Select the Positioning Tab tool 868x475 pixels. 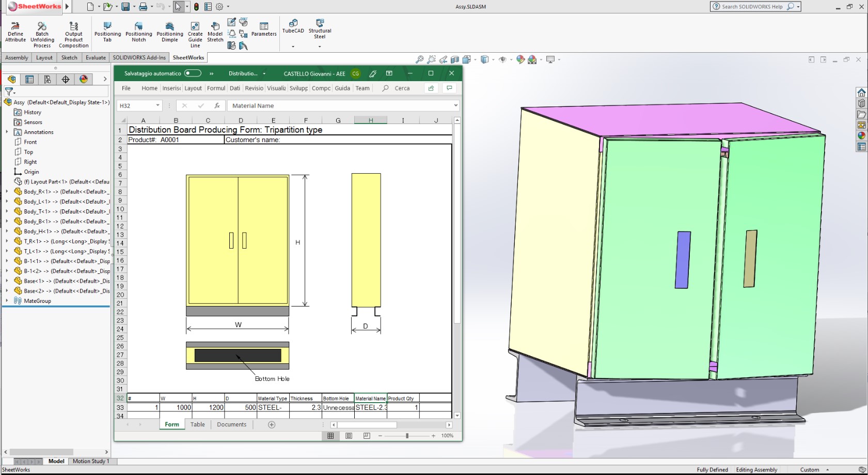coord(107,31)
